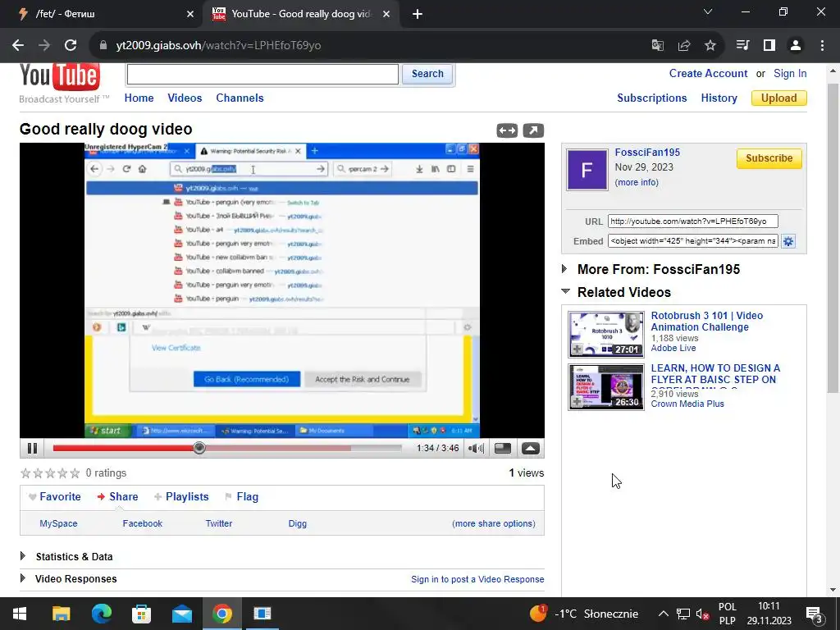Click Create Account link
840x630 pixels.
coord(708,73)
